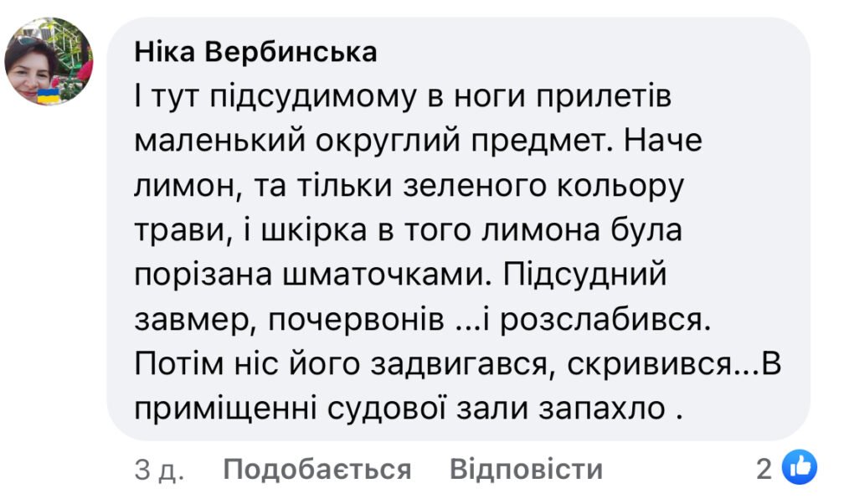Click the "3 д." comment timestamp
Image resolution: width=844 pixels, height=504 pixels.
(x=159, y=470)
